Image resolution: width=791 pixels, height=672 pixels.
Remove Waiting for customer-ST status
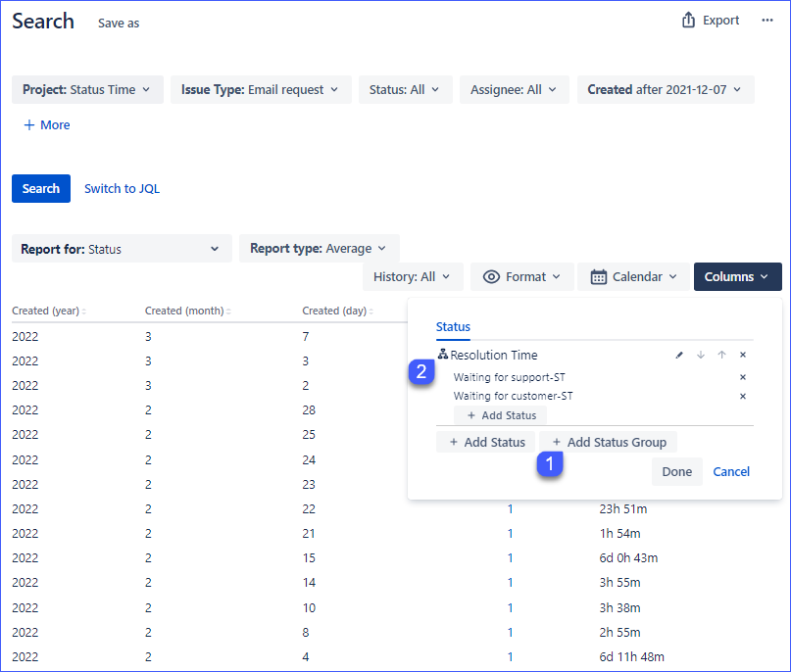pyautogui.click(x=743, y=397)
